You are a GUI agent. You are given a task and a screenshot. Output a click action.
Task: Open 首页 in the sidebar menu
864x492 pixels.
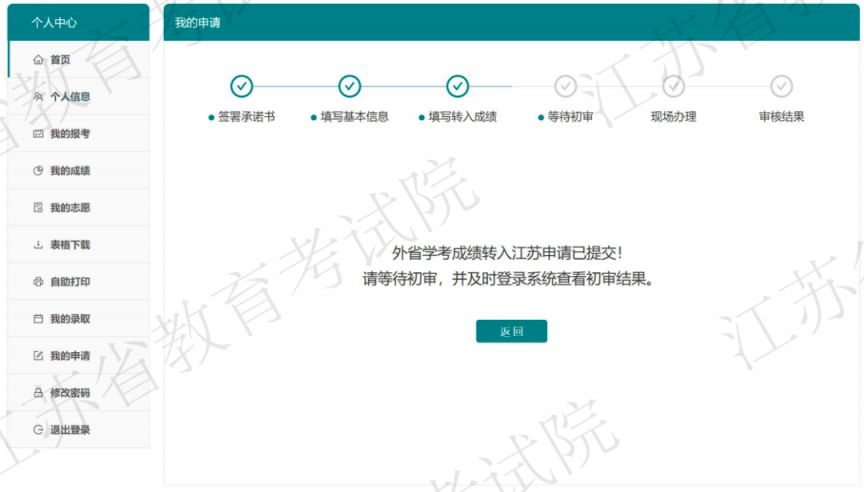[x=78, y=60]
